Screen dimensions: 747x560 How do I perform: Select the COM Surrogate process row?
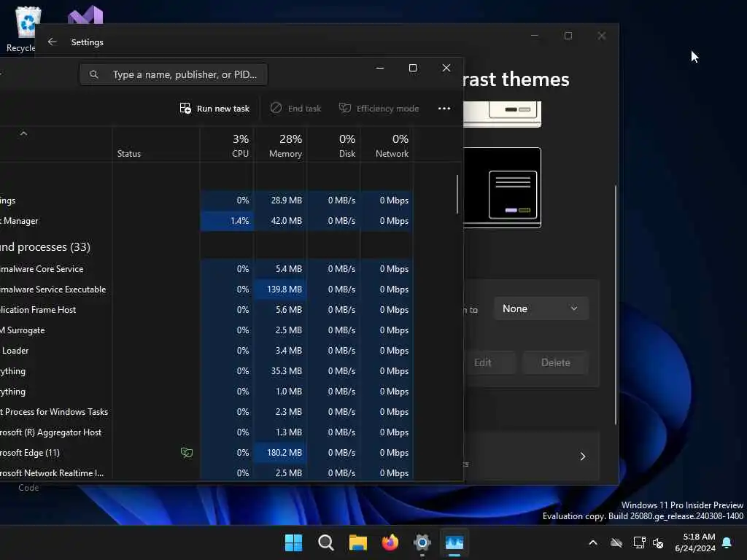pos(206,330)
